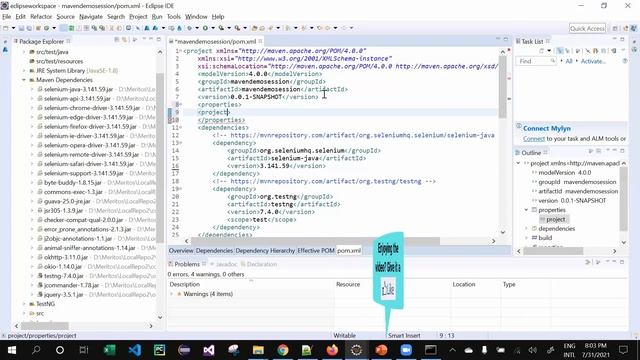Open Zoom from the taskbar
This screenshot has height=360, width=640.
click(x=406, y=350)
